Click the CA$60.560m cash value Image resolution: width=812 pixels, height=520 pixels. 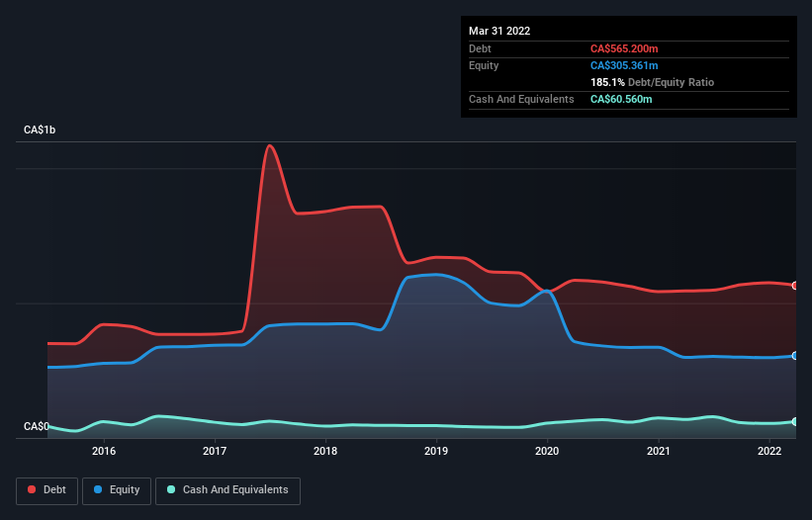tap(621, 99)
